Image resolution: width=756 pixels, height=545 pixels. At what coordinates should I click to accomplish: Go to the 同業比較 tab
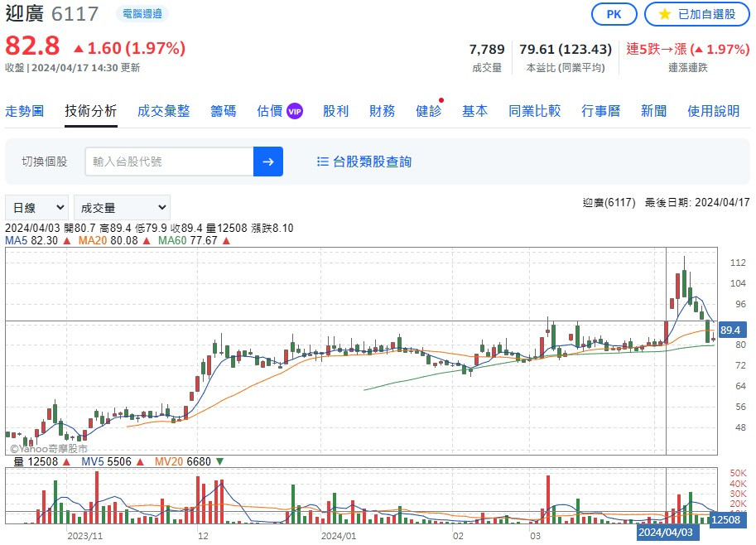tap(534, 112)
